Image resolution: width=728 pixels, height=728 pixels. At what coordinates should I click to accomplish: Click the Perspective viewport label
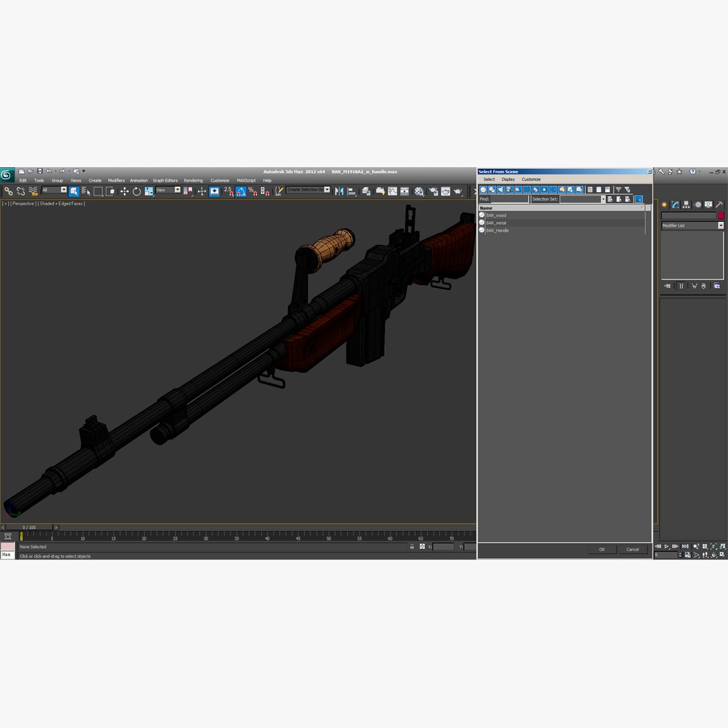pyautogui.click(x=23, y=204)
